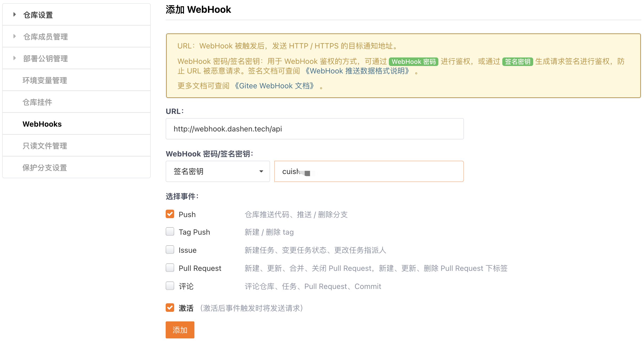644x348 pixels.
Task: Check the 评论 event checkbox
Action: [170, 286]
